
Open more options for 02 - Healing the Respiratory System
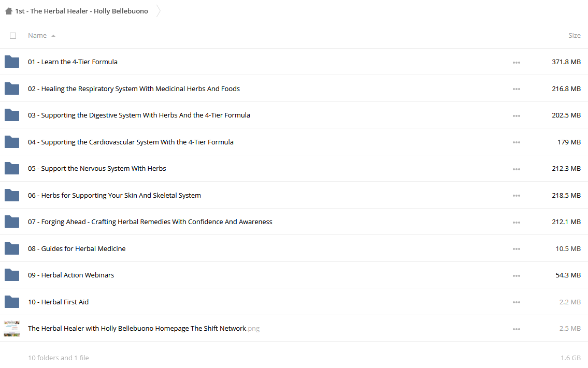pos(517,89)
